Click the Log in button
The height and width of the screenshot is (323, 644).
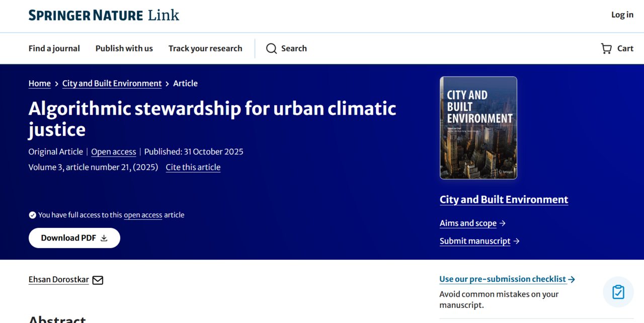(x=622, y=15)
